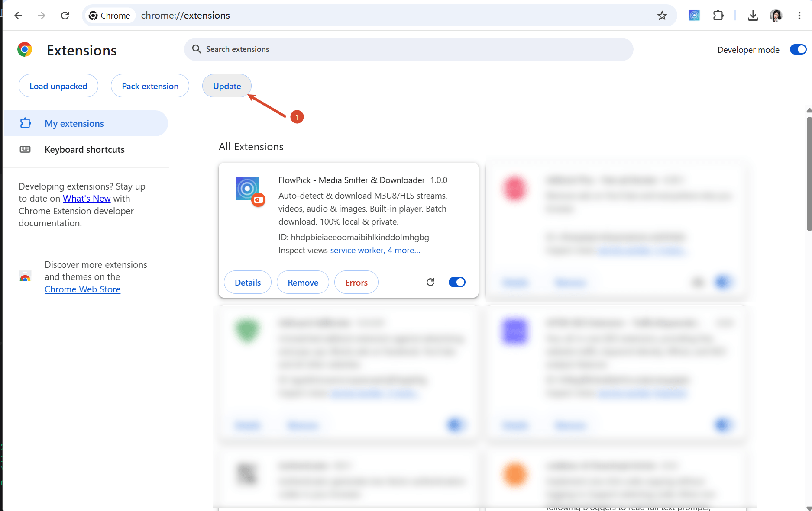
Task: Open FlowPick Details
Action: (x=248, y=282)
